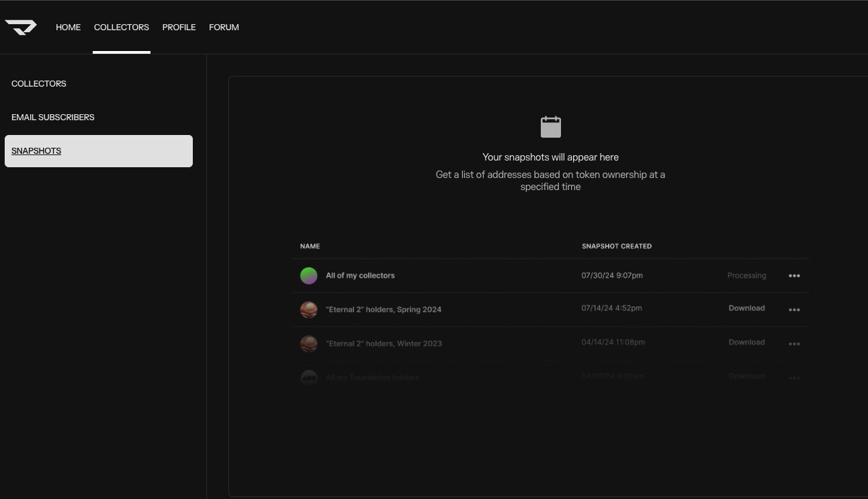Select Snapshots in the sidebar

[x=36, y=151]
